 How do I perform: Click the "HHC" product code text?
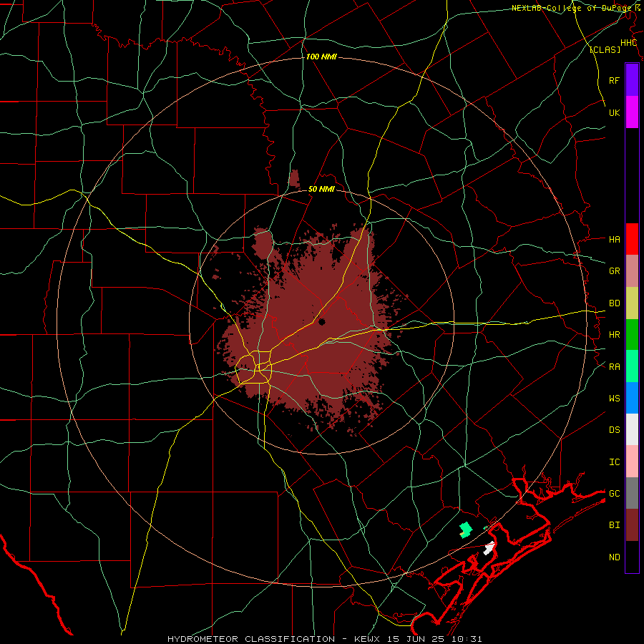pos(628,43)
